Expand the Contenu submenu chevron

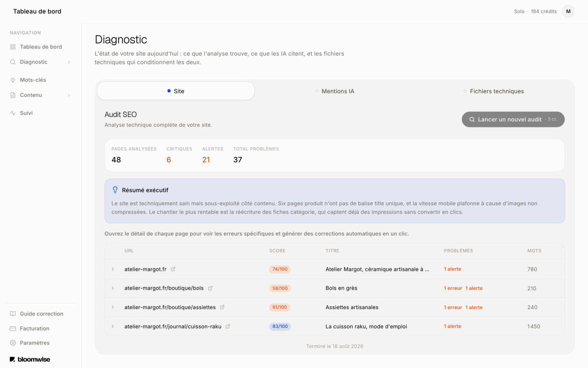69,95
